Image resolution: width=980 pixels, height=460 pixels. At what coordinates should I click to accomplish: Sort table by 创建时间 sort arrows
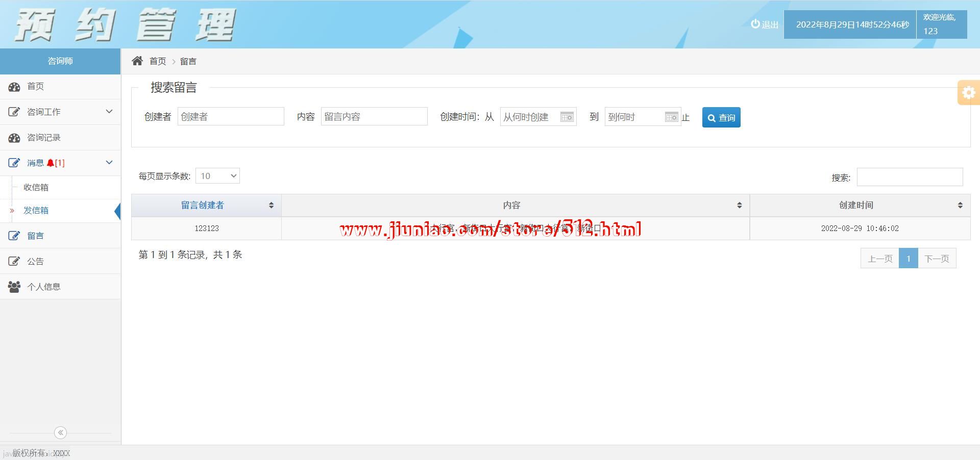click(x=960, y=205)
